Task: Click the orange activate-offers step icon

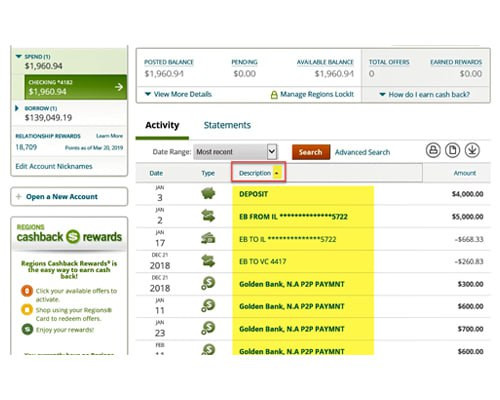Action: point(27,291)
